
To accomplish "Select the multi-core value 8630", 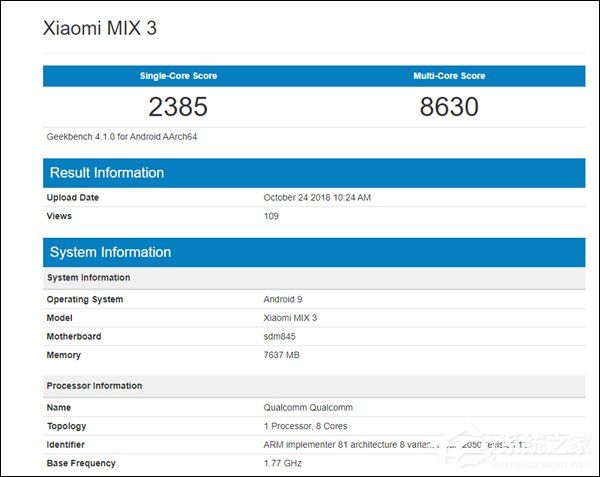I will 449,106.
